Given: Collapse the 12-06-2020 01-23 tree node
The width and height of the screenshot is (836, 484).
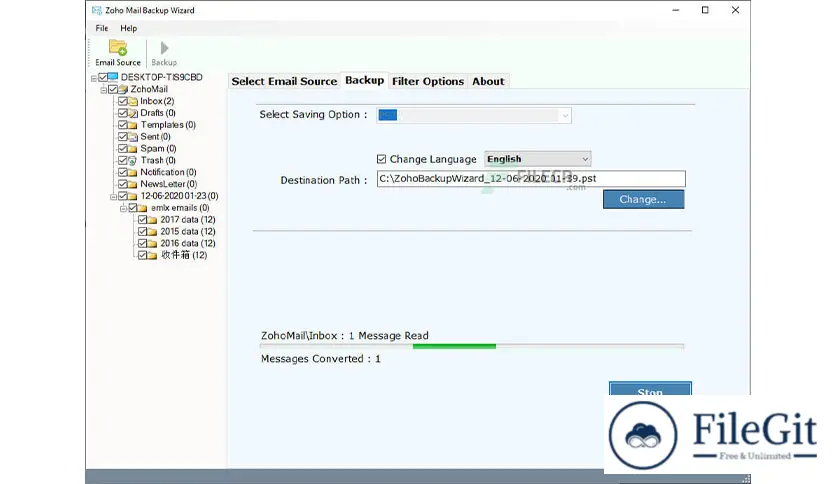Looking at the screenshot, I should [113, 197].
